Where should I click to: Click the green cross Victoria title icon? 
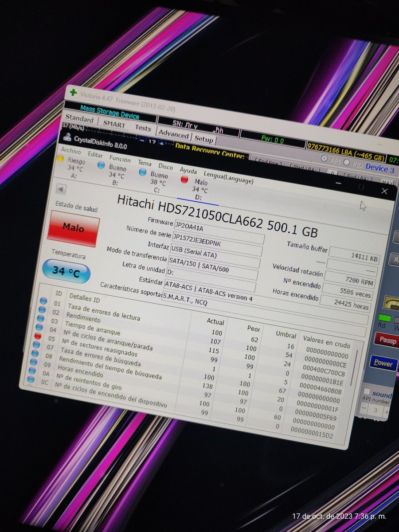[73, 94]
